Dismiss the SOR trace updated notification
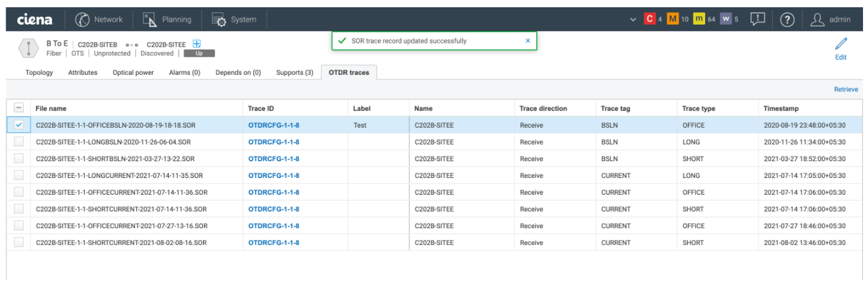Viewport: 868px width, 284px height. click(527, 41)
